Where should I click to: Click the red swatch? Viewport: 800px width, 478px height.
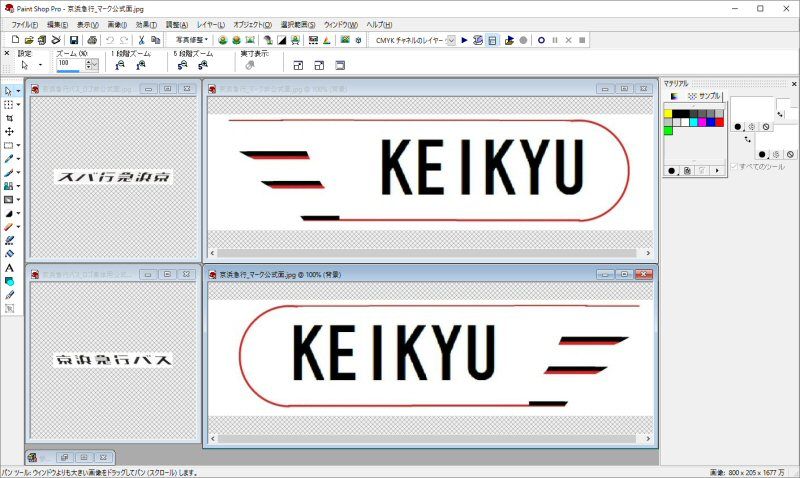[x=719, y=122]
